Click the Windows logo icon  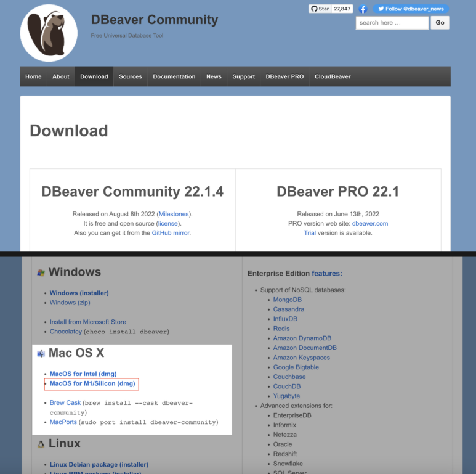[41, 272]
